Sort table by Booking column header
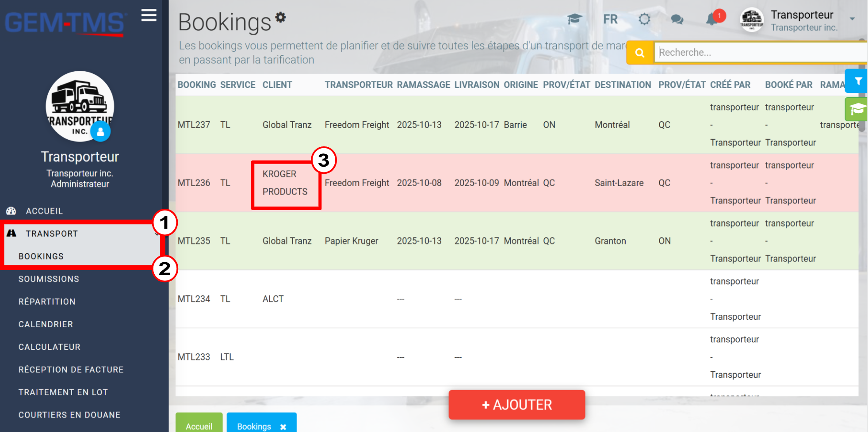Image resolution: width=868 pixels, height=432 pixels. click(197, 85)
